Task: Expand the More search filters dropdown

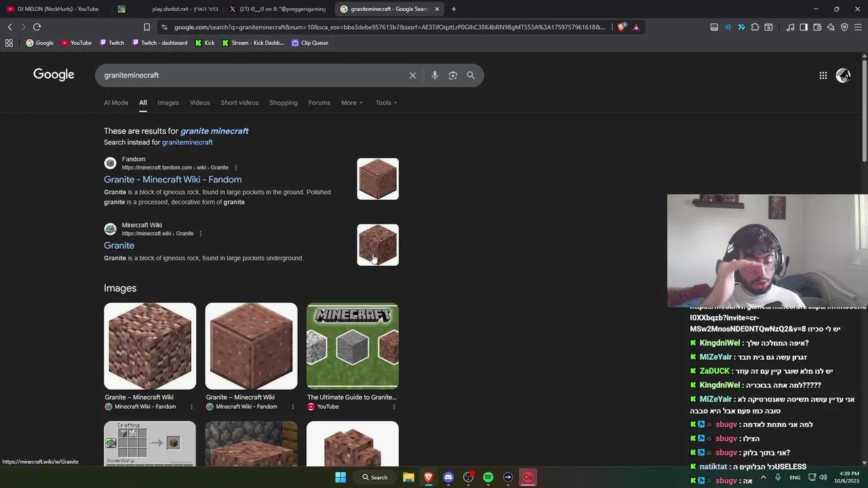Action: pyautogui.click(x=352, y=102)
